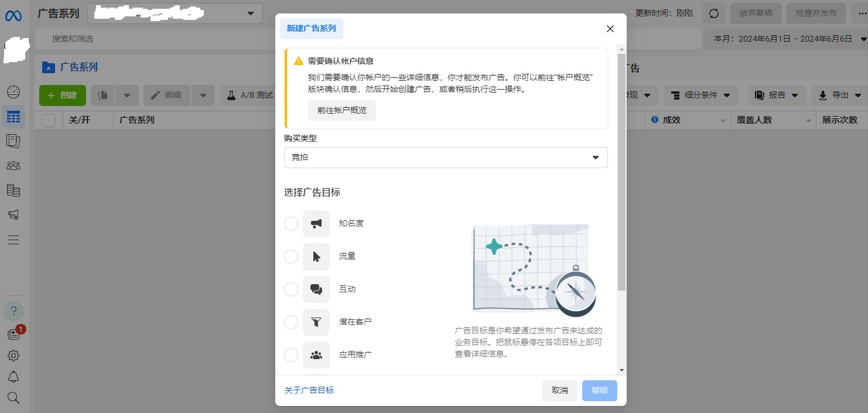Open the 关于广告目标 link
Image resolution: width=868 pixels, height=413 pixels.
(x=309, y=390)
